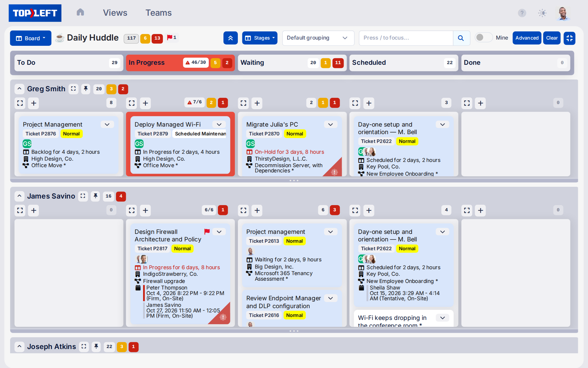The image size is (588, 368).
Task: Pin the Greg Smith swimlane
Action: (x=86, y=89)
